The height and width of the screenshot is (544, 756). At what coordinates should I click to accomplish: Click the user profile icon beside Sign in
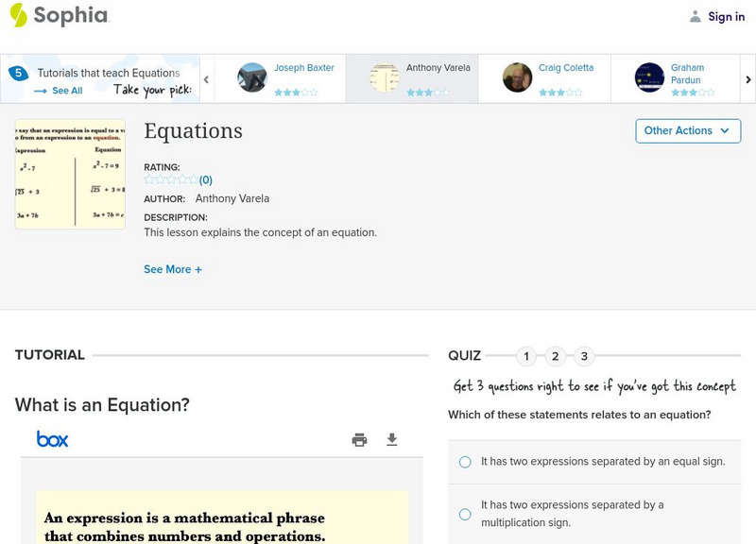pos(696,16)
